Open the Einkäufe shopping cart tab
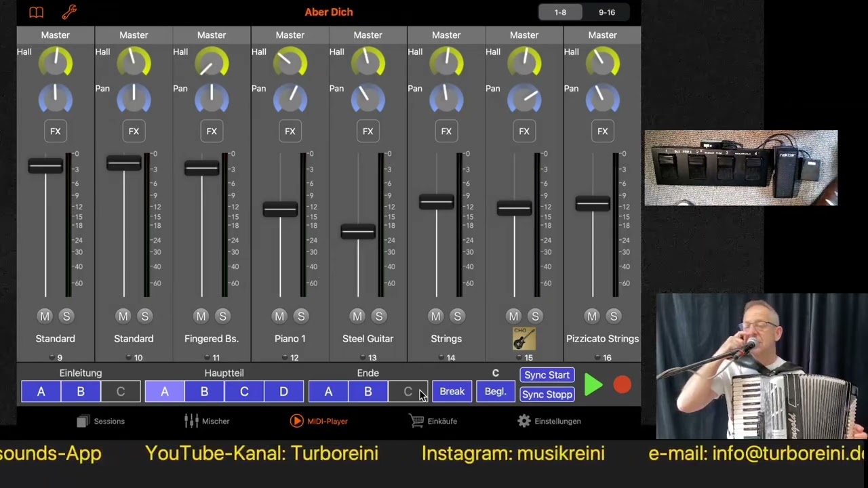The height and width of the screenshot is (488, 868). [x=433, y=421]
